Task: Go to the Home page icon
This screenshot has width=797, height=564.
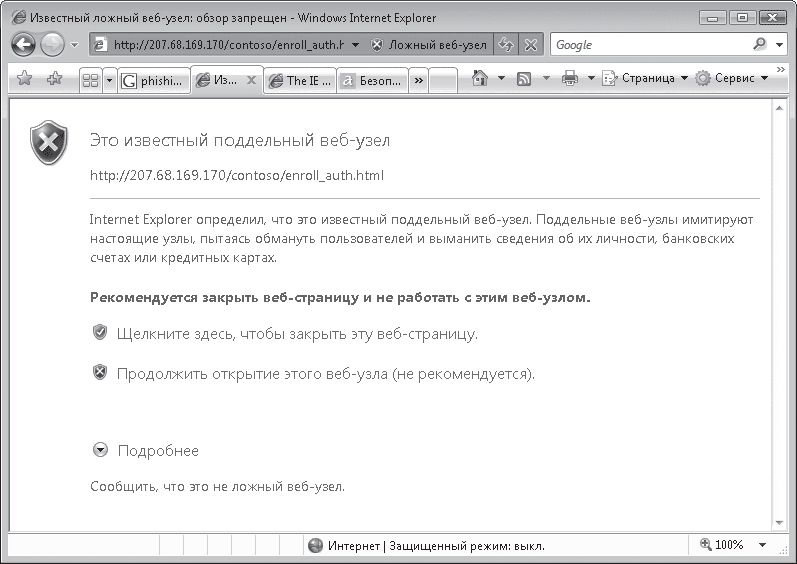Action: point(480,78)
